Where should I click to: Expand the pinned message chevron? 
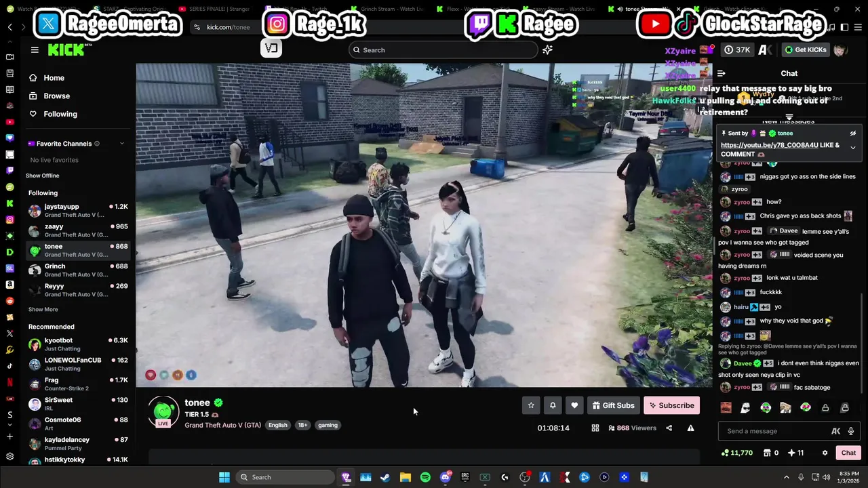click(x=853, y=148)
